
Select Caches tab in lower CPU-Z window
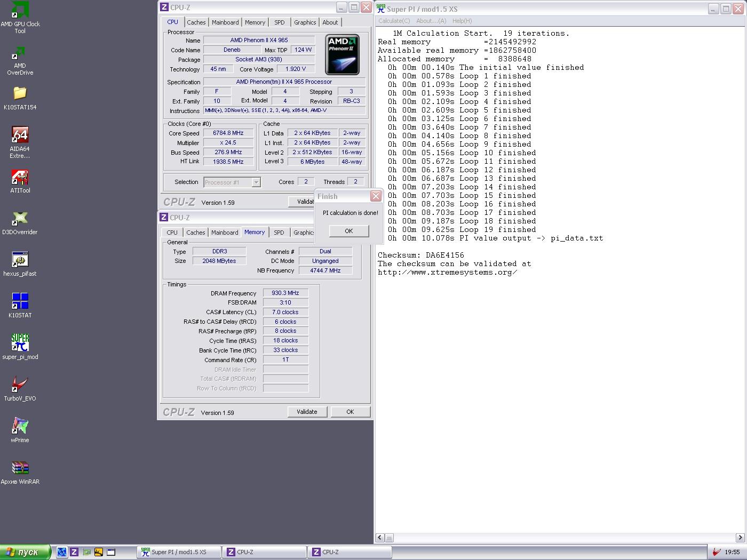(196, 233)
